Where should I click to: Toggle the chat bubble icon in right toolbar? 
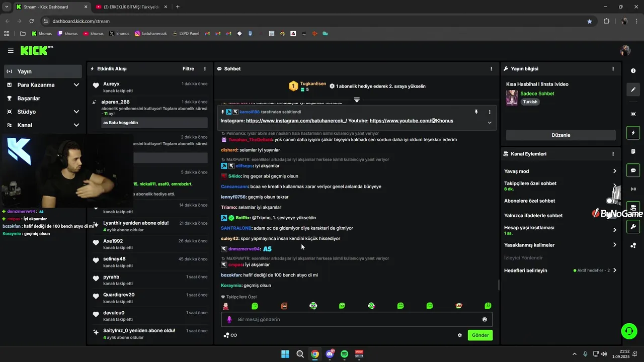pyautogui.click(x=633, y=170)
